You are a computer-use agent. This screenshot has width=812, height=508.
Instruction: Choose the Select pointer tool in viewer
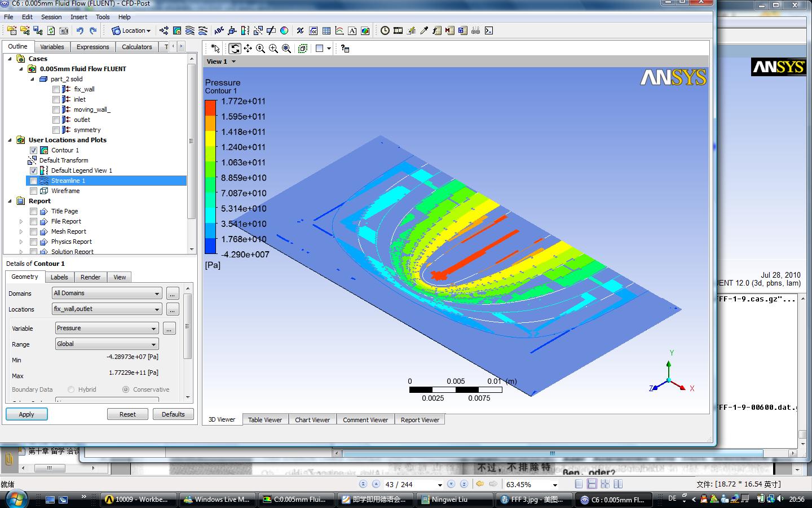pyautogui.click(x=215, y=49)
